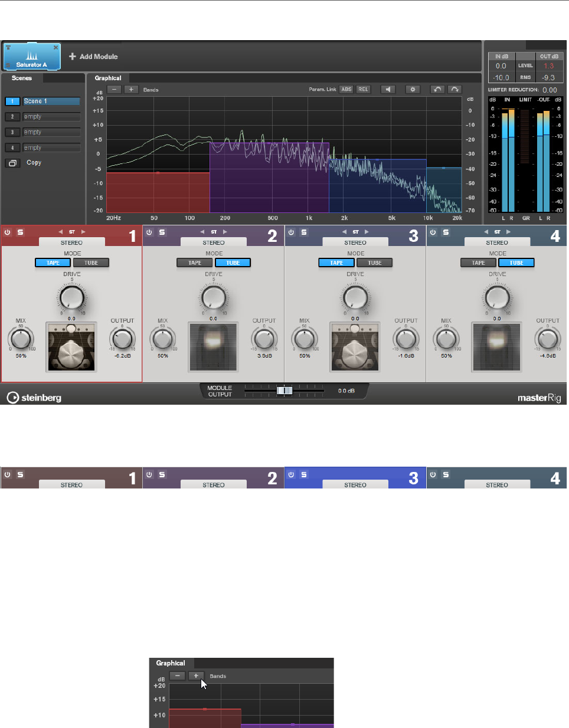Choose TAPE mode for band 1
This screenshot has height=728, width=569.
pyautogui.click(x=53, y=263)
